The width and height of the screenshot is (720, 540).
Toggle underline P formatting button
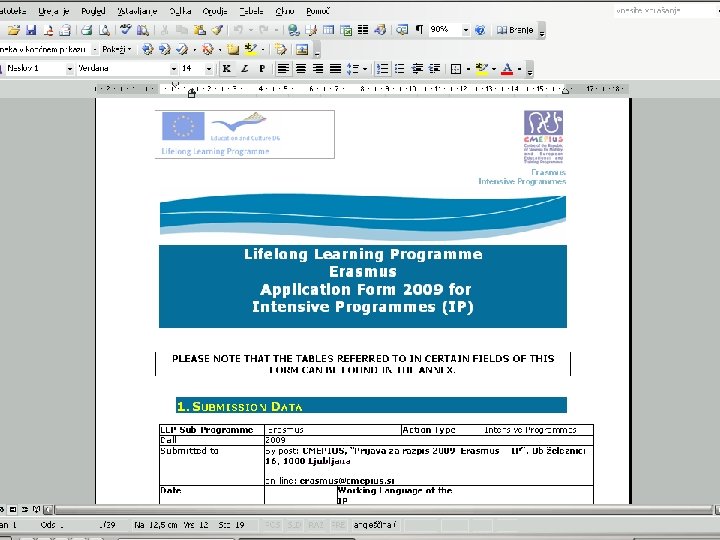262,69
